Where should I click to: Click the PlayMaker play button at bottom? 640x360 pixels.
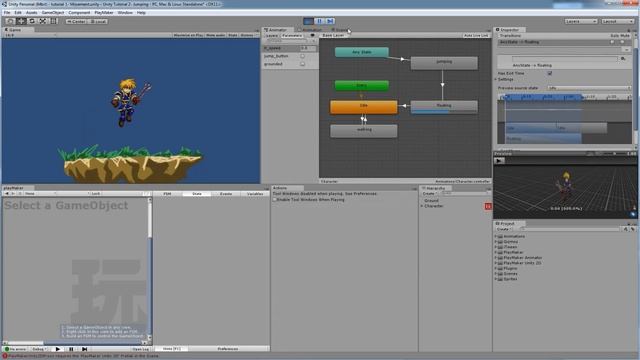58,349
